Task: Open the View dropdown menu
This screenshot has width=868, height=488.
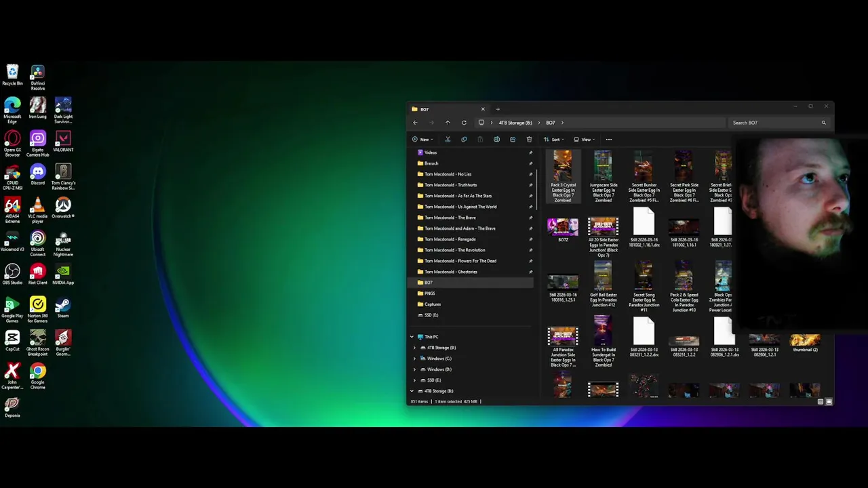Action: coord(585,140)
